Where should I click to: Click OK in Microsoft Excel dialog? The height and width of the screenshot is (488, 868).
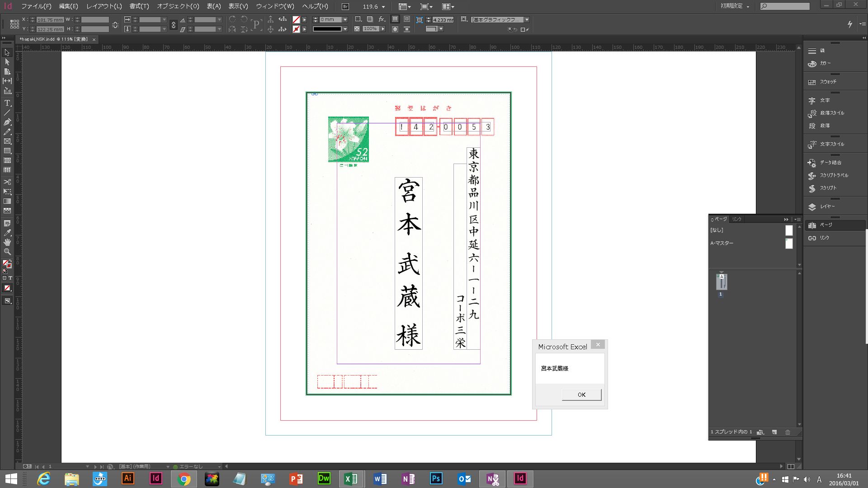coord(581,394)
